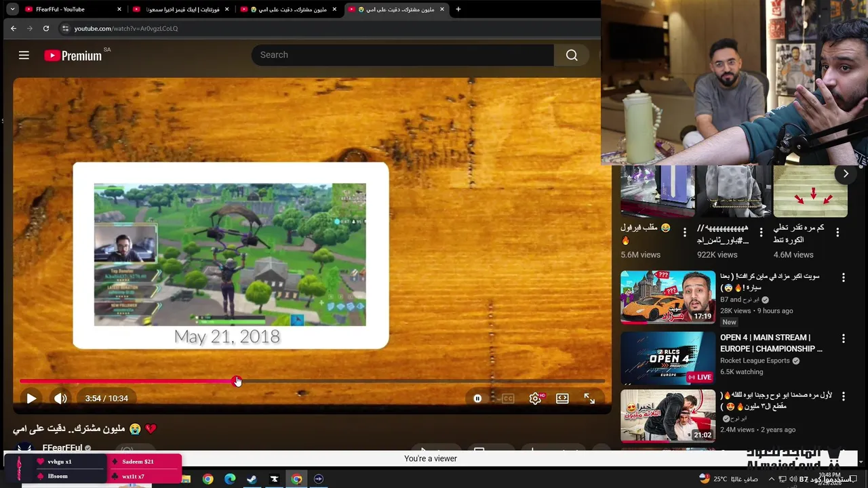View site information next to URL
Screen dimensions: 868x488
click(x=65, y=28)
